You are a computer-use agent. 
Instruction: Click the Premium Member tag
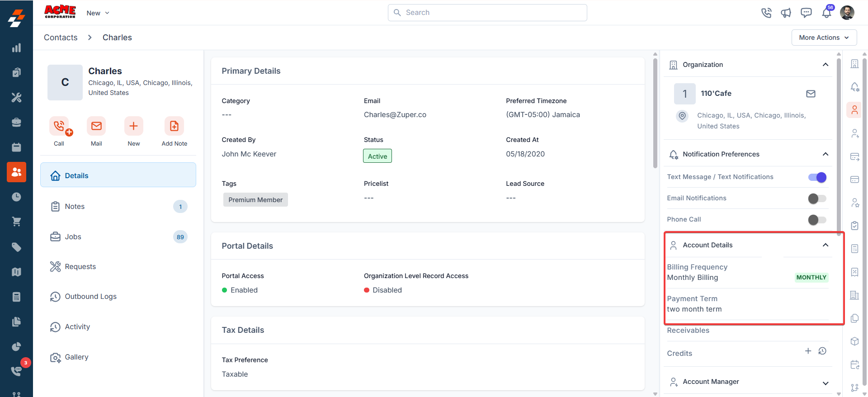[x=255, y=200]
